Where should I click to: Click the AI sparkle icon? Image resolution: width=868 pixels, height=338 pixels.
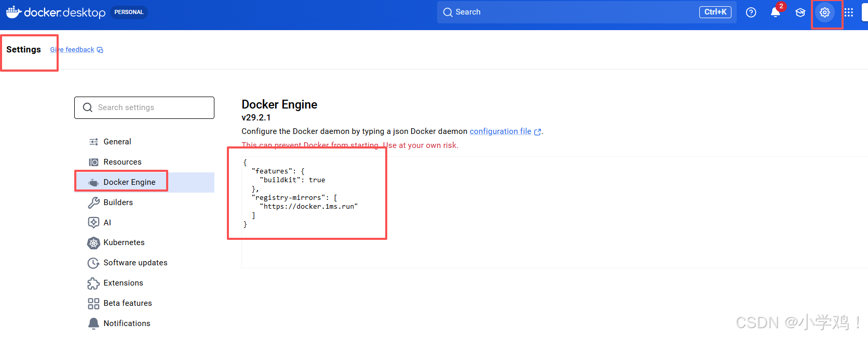pos(93,222)
